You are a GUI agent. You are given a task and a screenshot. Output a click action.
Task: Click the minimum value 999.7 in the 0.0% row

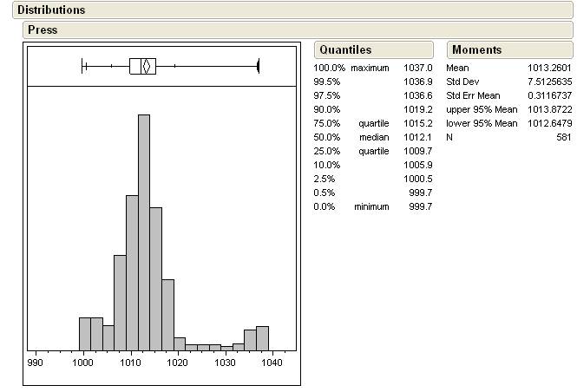coord(420,206)
